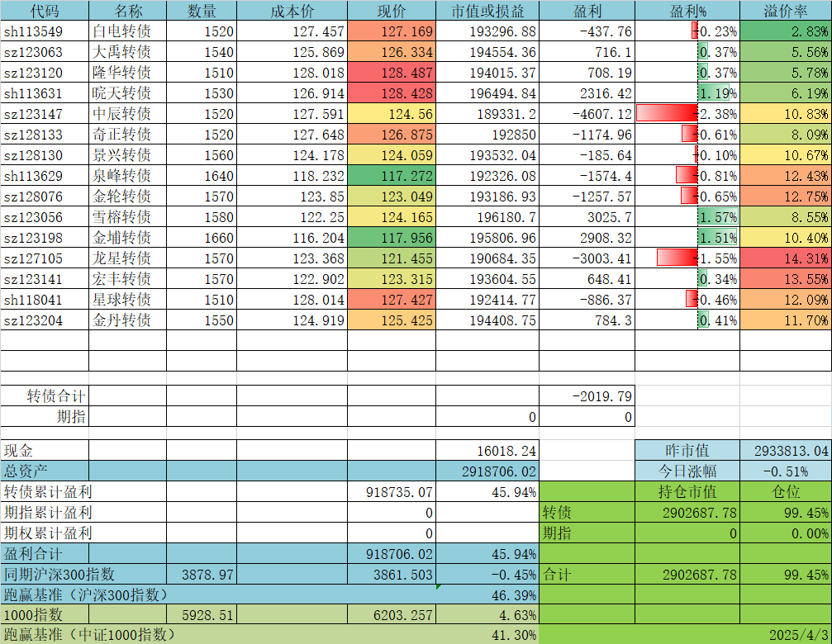Click the 数量 header cell
Screen dimensions: 832x644
pyautogui.click(x=202, y=11)
